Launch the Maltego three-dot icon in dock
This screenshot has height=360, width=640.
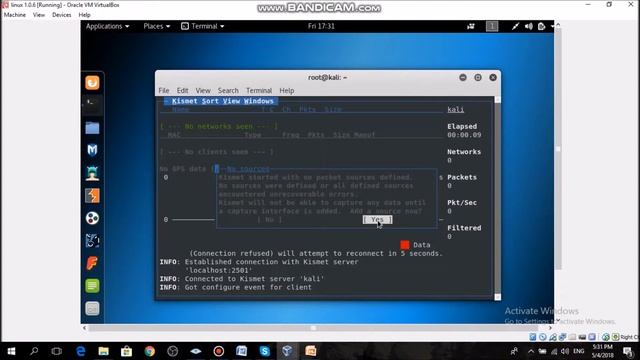(92, 218)
